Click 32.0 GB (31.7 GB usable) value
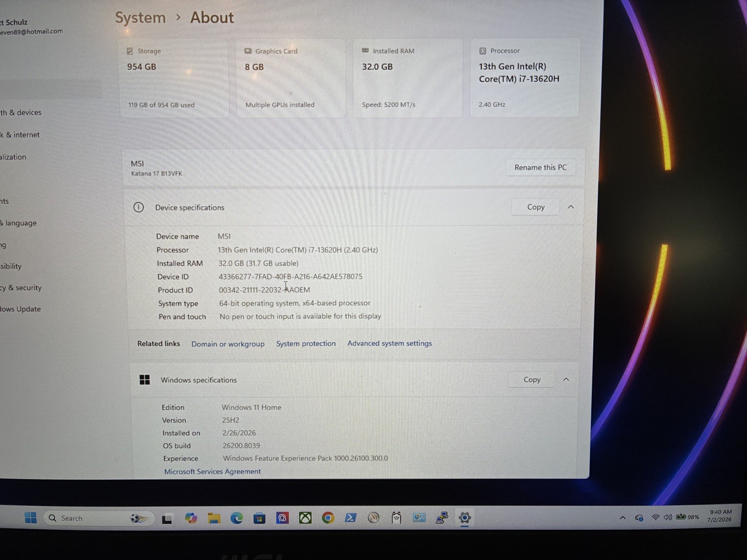747x560 pixels. [258, 263]
